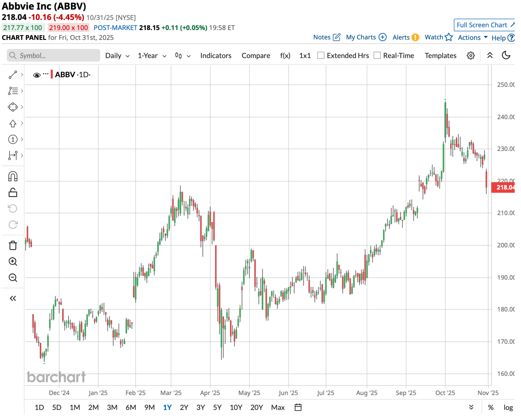Image resolution: width=521 pixels, height=420 pixels.
Task: Open chart settings gear icon
Action: [471, 55]
